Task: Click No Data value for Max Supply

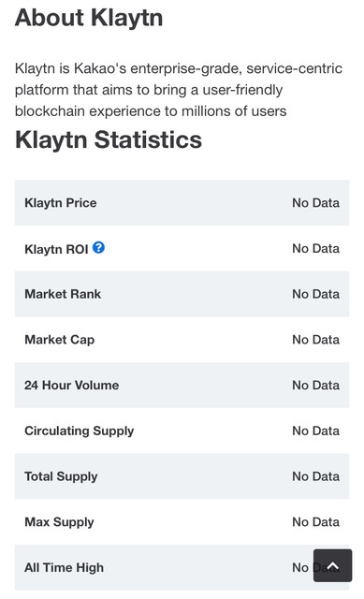Action: point(315,522)
